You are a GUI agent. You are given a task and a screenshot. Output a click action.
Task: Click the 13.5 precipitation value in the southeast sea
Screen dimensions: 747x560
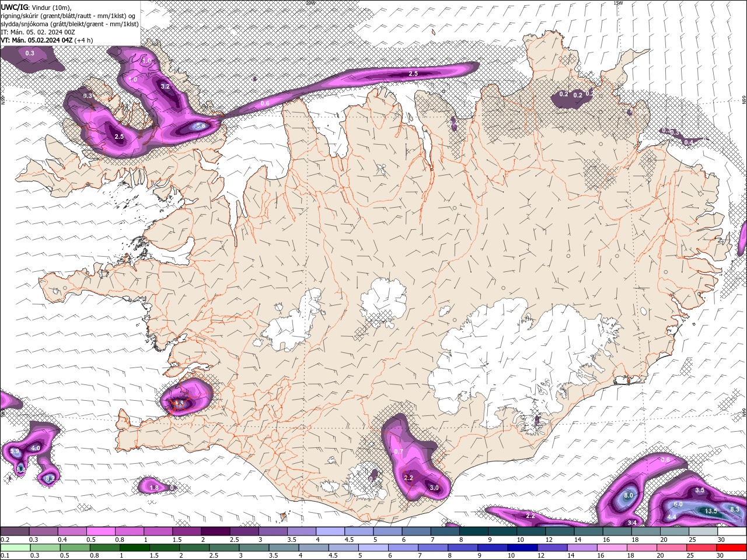(x=711, y=511)
